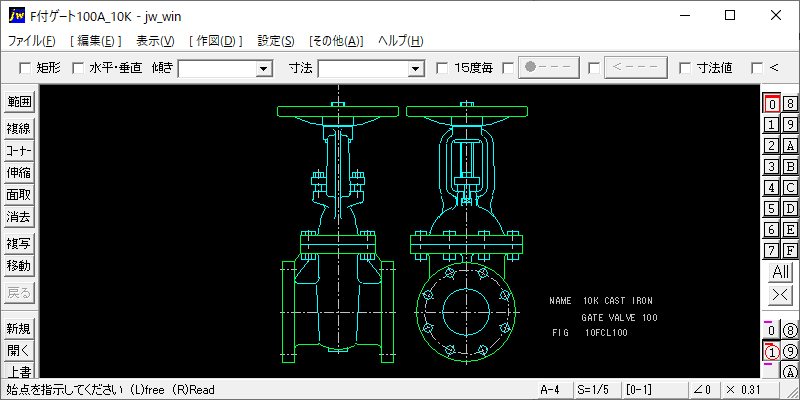
Task: Activate the 伸縮 stretch tool
Action: coord(19,172)
